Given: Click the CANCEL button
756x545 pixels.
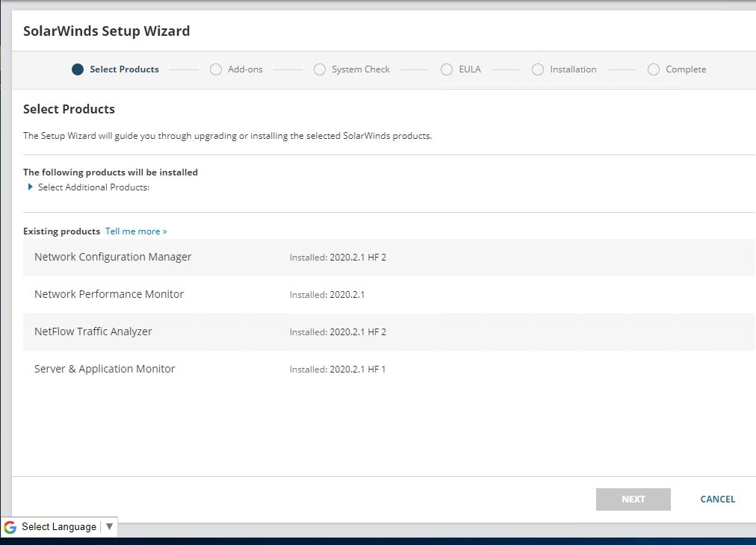Looking at the screenshot, I should [717, 499].
